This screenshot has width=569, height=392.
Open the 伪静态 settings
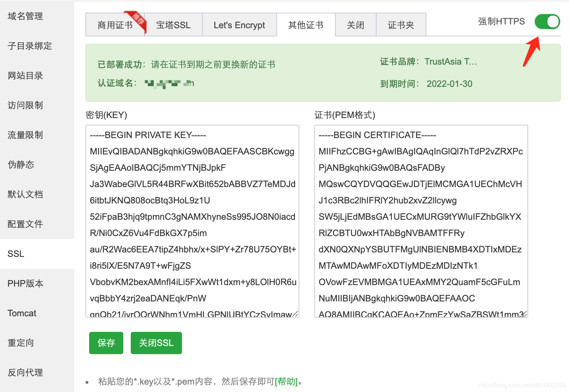pos(20,164)
